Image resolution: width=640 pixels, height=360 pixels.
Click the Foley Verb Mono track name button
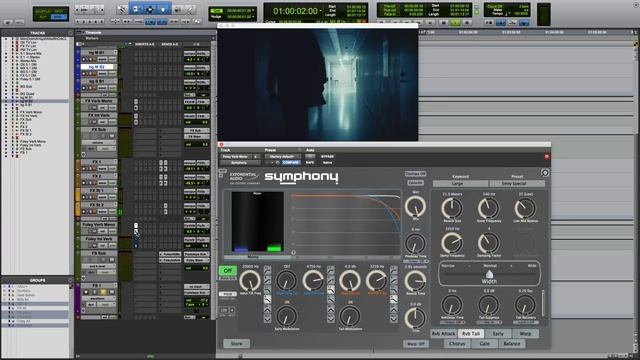coord(98,224)
